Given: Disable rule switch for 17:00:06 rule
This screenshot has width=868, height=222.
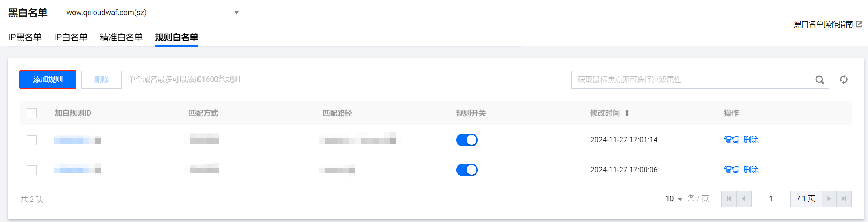Looking at the screenshot, I should click(467, 170).
